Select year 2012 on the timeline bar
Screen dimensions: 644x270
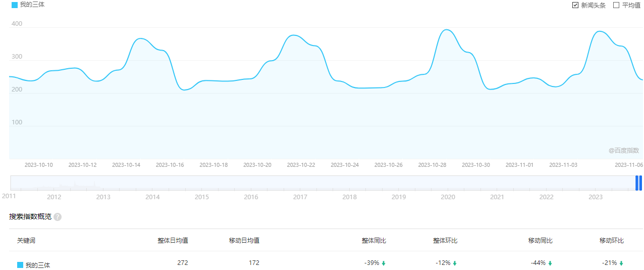[54, 197]
